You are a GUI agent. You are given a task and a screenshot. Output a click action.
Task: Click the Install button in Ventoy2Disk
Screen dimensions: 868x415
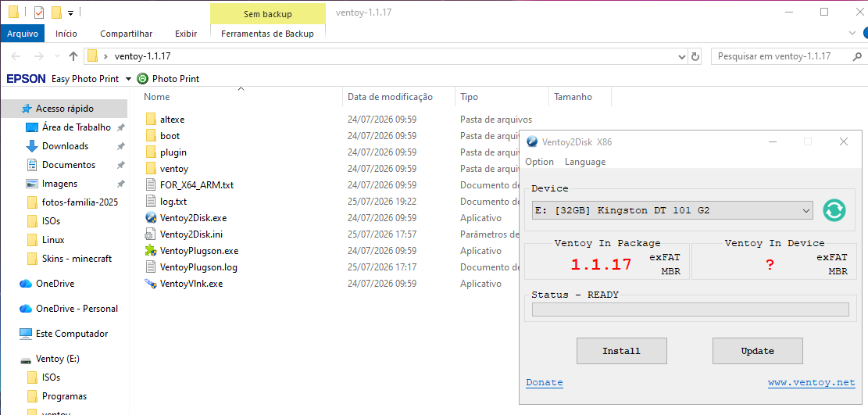(x=622, y=351)
